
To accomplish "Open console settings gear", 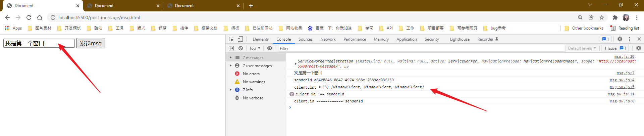I will coord(639,48).
